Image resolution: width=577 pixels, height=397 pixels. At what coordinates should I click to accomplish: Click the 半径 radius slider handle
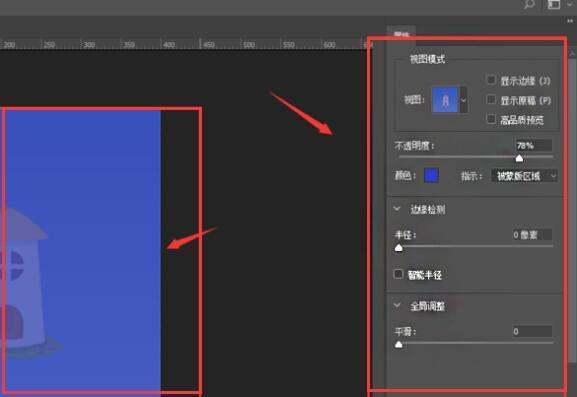pos(399,248)
